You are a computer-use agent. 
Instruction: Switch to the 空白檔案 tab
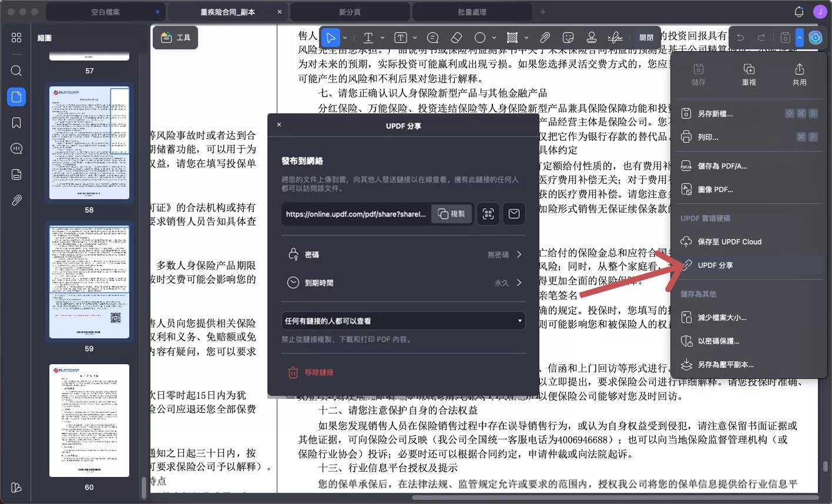106,12
